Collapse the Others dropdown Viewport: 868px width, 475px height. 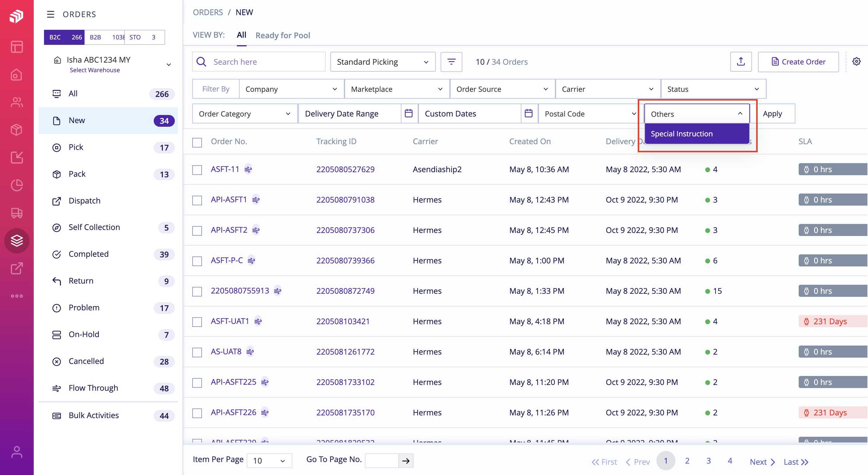(741, 113)
